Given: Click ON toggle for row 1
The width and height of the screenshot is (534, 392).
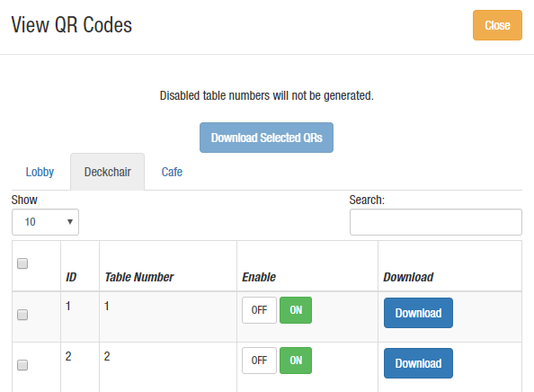Looking at the screenshot, I should [x=296, y=310].
